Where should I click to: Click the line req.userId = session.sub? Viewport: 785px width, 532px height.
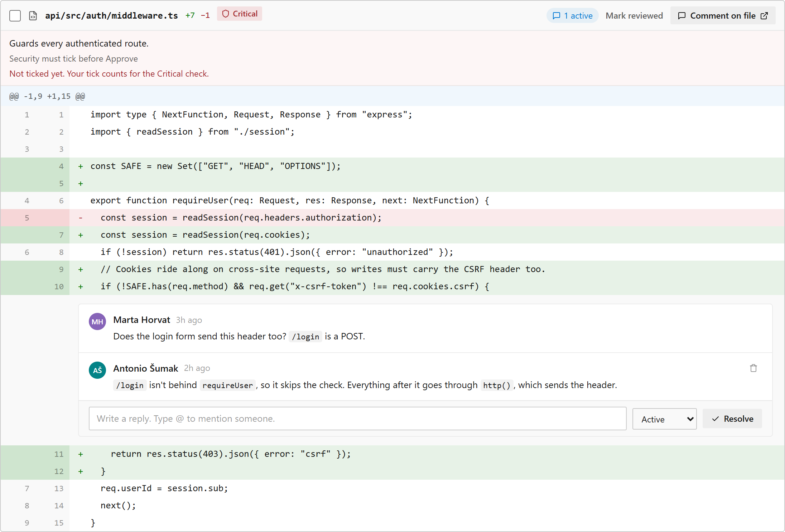pyautogui.click(x=393, y=488)
